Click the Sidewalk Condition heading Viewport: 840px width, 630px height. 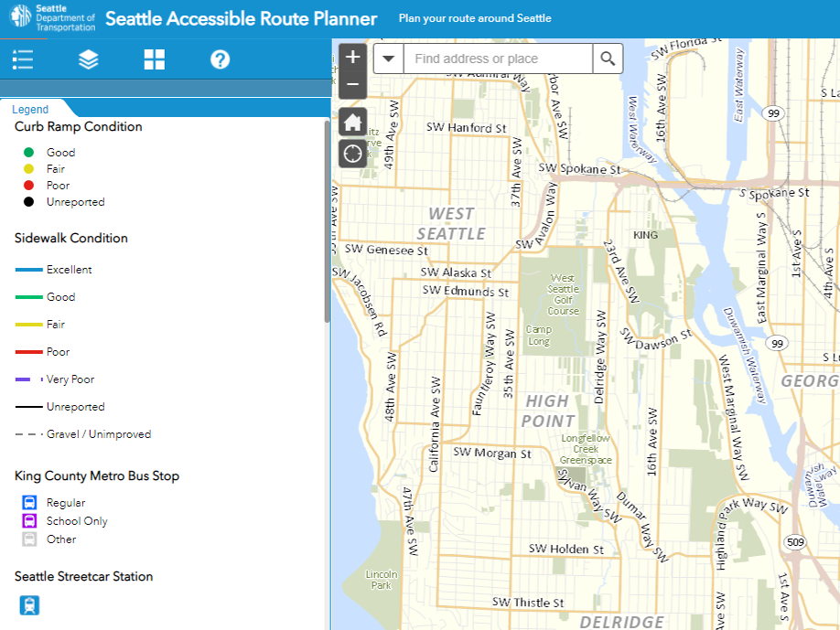tap(70, 238)
